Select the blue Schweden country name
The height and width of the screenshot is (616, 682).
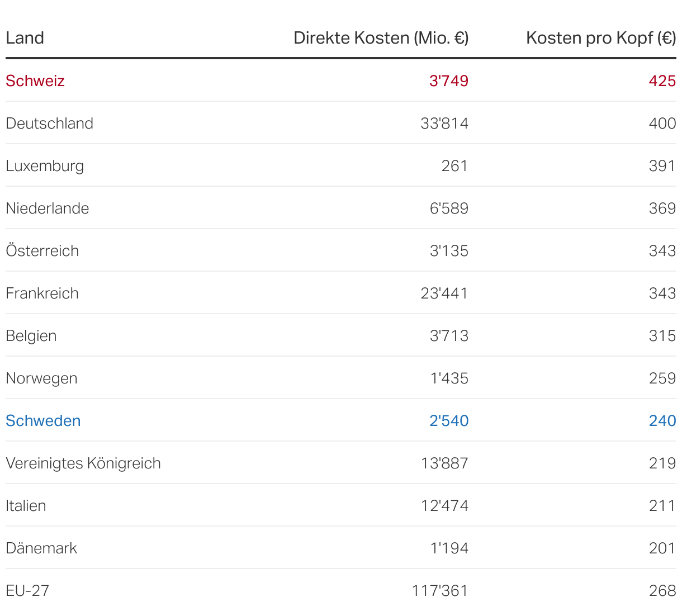[x=44, y=421]
